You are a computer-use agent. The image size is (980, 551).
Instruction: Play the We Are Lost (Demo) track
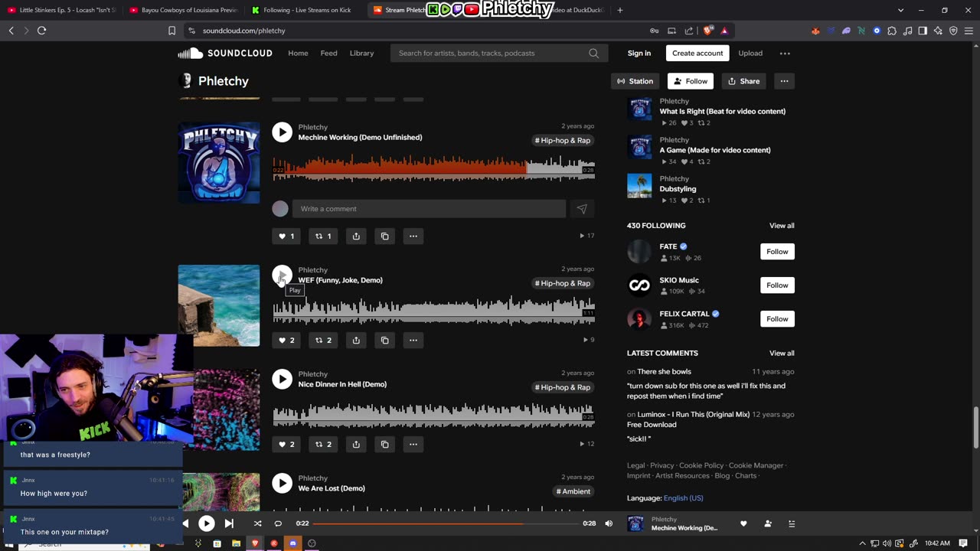pyautogui.click(x=282, y=483)
